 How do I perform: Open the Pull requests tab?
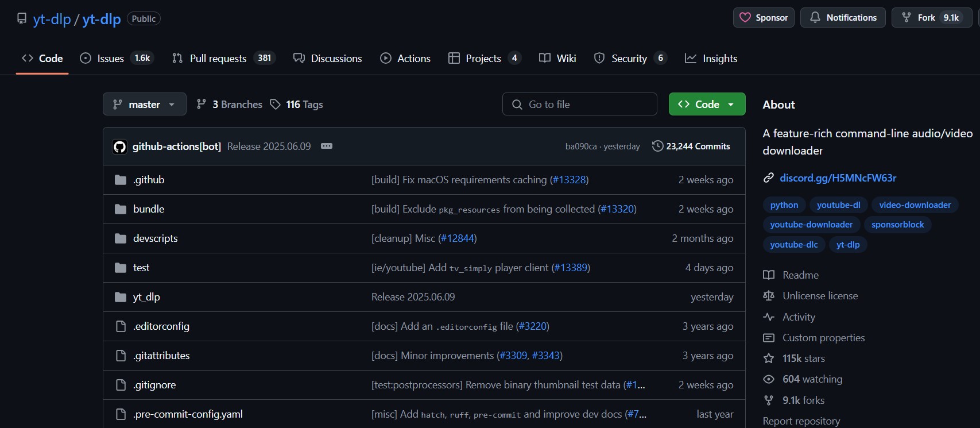click(224, 58)
